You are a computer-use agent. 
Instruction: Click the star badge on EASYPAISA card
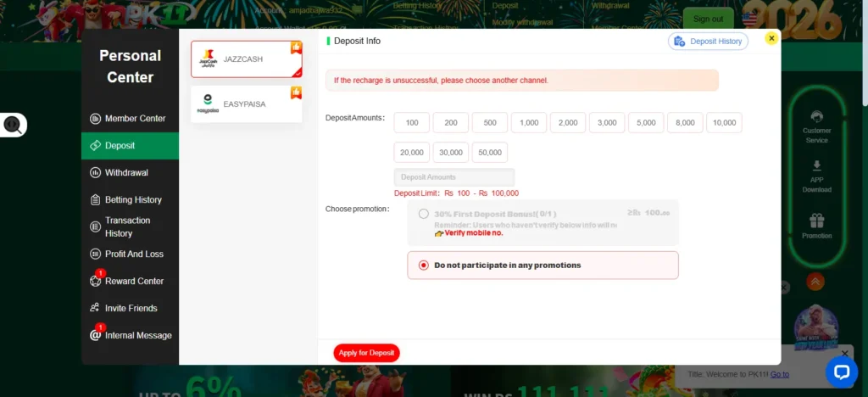[296, 93]
